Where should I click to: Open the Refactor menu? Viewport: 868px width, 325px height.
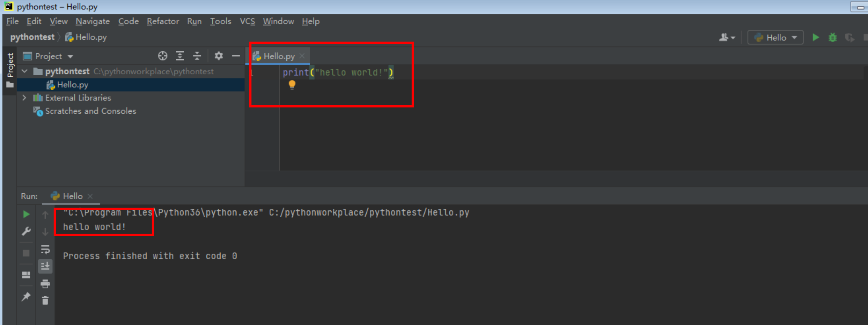click(x=163, y=22)
